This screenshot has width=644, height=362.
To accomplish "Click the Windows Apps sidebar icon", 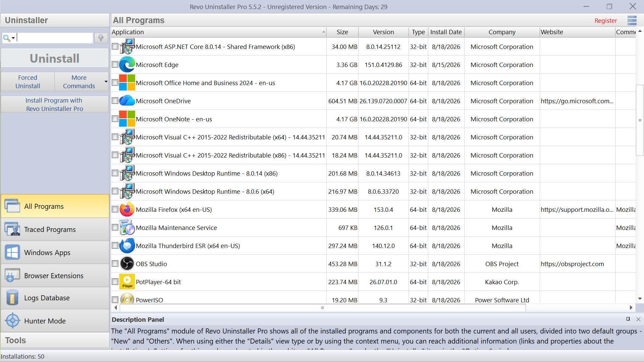I will tap(12, 252).
